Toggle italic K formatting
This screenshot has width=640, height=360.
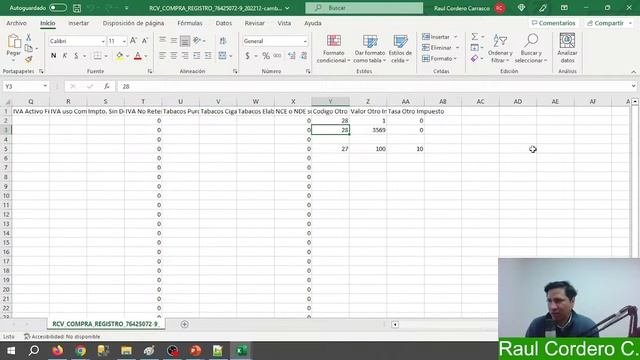[x=64, y=56]
